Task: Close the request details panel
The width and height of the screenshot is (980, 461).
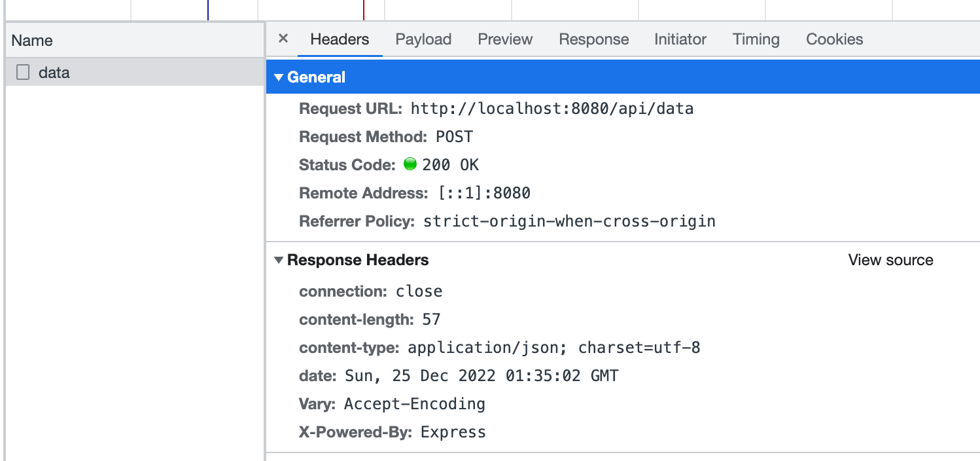Action: (x=283, y=39)
